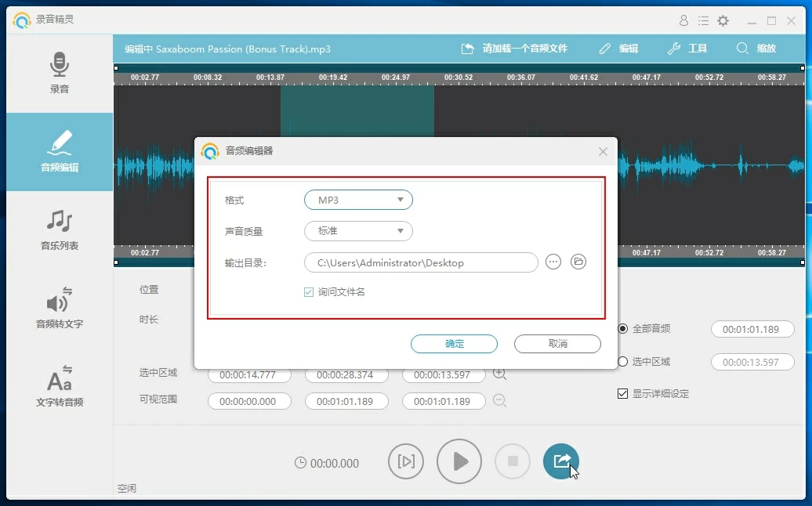Open the 录音 (Record) panel in sidebar

point(59,74)
